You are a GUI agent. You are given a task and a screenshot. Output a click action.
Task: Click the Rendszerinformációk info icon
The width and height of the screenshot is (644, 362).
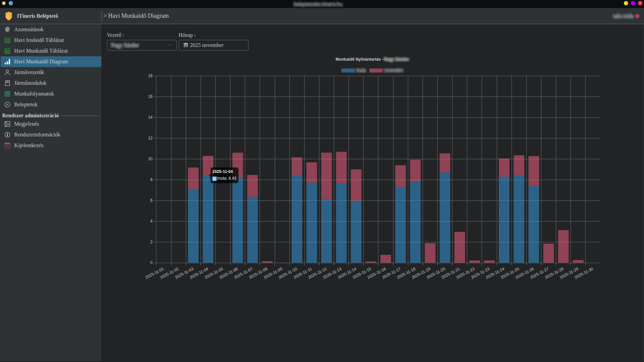click(7, 135)
